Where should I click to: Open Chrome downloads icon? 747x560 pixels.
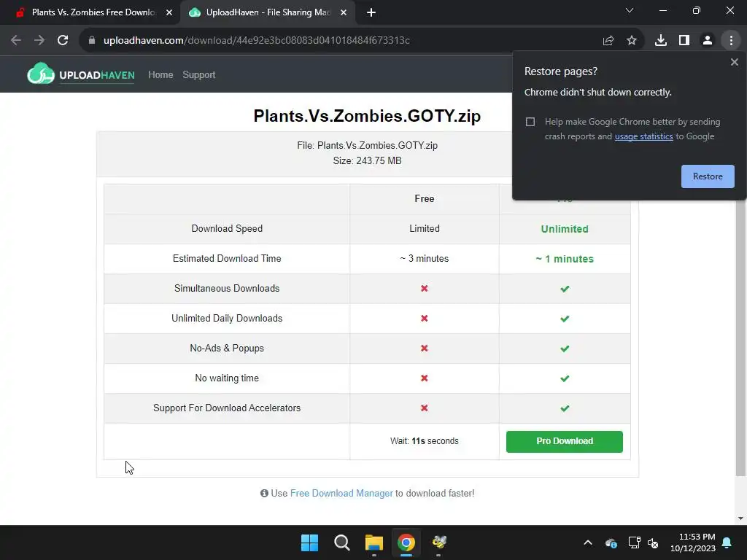pos(661,41)
